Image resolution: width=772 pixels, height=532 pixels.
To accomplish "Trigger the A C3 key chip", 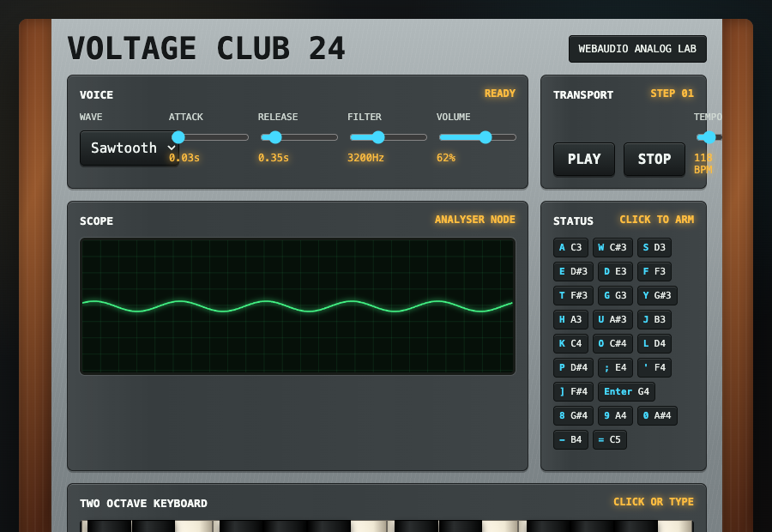I will pos(570,247).
